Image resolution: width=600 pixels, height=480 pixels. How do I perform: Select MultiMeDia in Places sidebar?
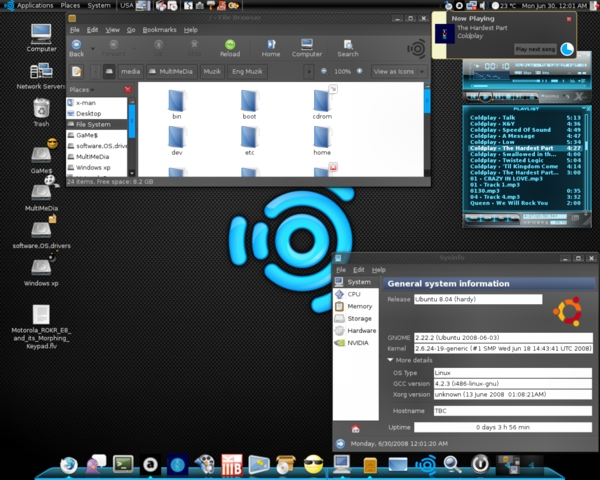(x=96, y=157)
